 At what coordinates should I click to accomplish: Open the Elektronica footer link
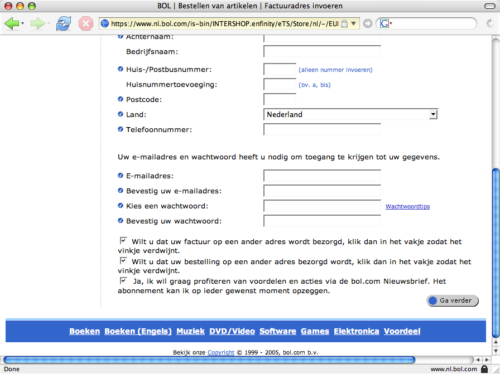click(356, 331)
